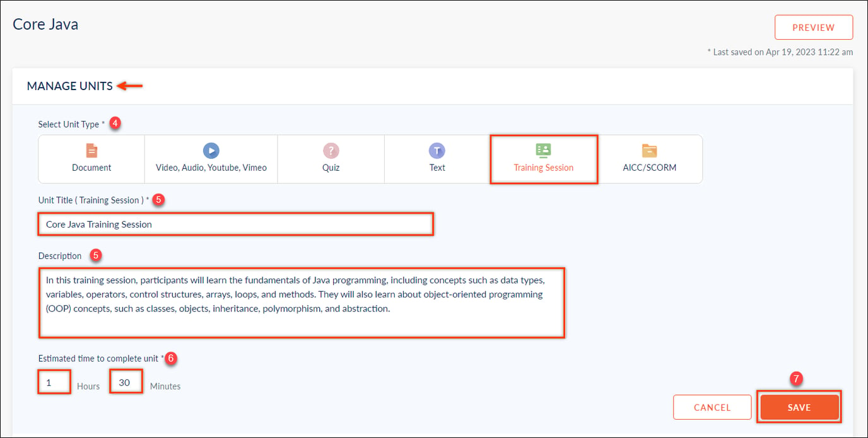Click the Hours input field
Image resolution: width=868 pixels, height=438 pixels.
click(x=54, y=383)
